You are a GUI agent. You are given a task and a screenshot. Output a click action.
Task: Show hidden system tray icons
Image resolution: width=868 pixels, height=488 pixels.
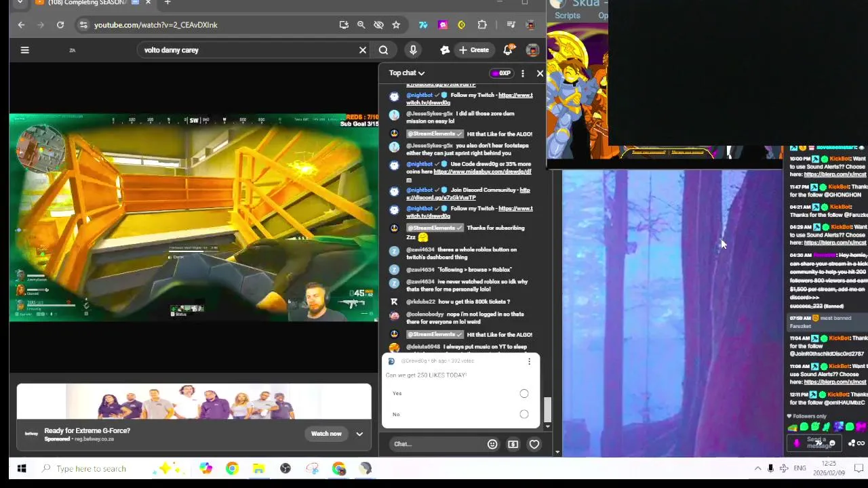point(757,469)
